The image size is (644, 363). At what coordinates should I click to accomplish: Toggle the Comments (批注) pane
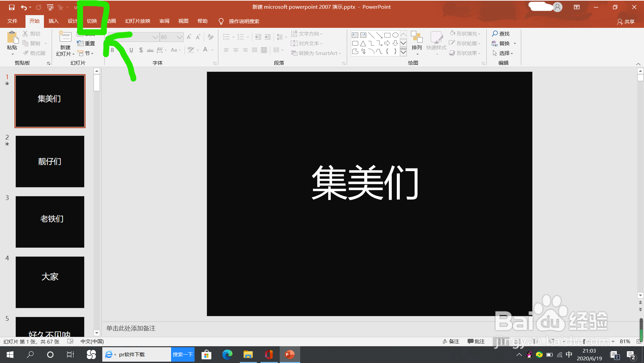point(476,341)
